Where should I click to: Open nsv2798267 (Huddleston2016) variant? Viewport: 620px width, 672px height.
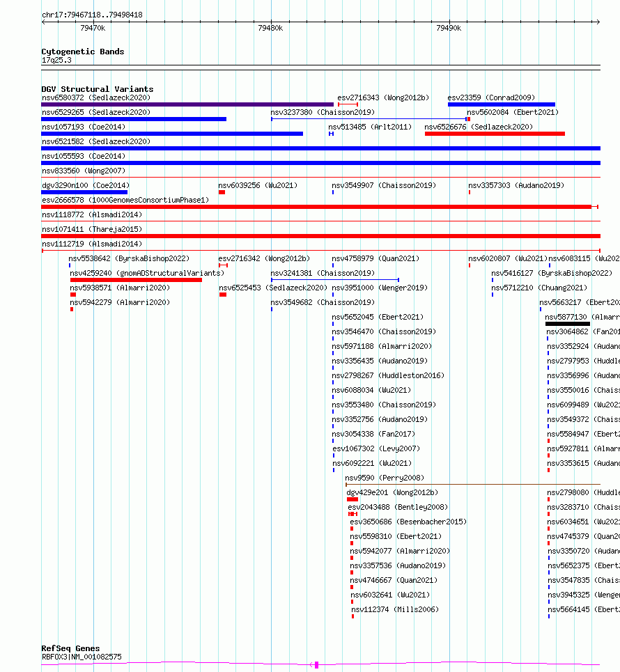click(388, 375)
